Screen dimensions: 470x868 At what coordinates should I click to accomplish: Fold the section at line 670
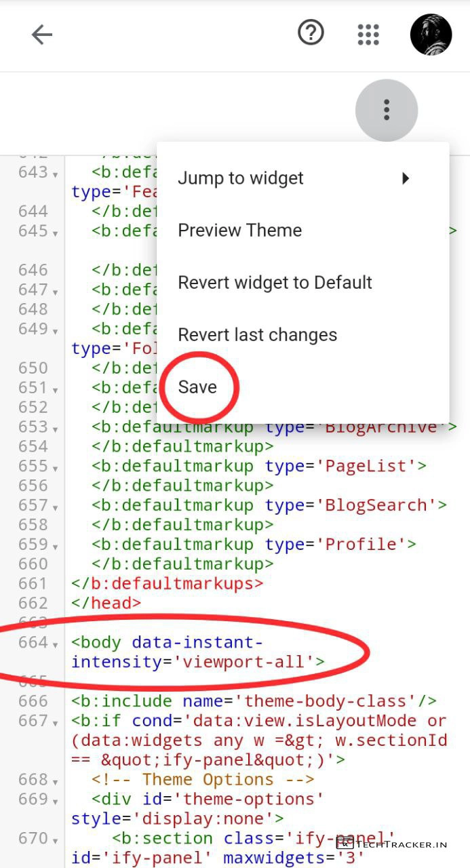click(x=55, y=840)
